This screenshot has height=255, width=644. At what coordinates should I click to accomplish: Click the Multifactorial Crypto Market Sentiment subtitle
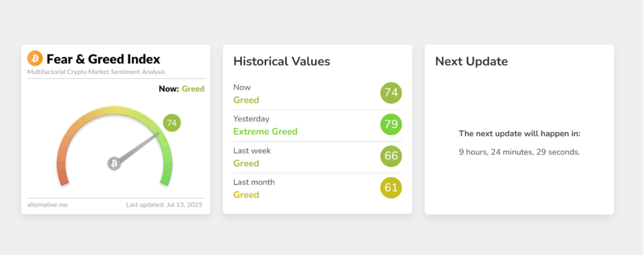[x=96, y=72]
